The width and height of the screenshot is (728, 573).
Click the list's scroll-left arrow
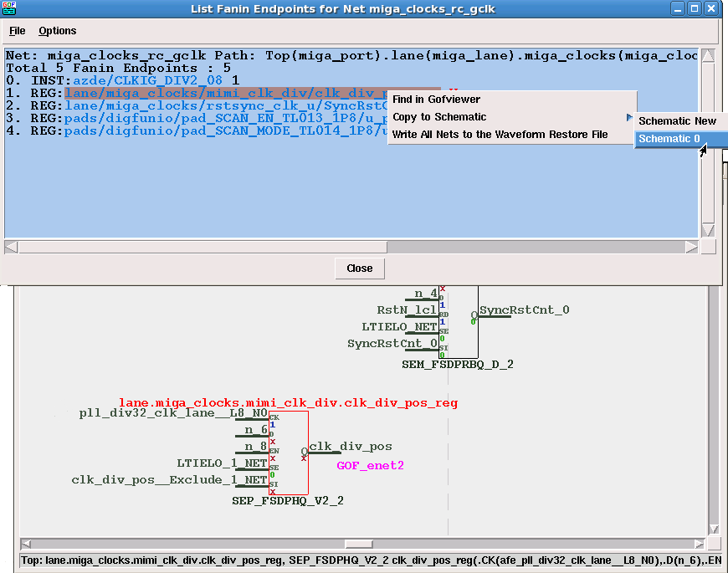11,247
